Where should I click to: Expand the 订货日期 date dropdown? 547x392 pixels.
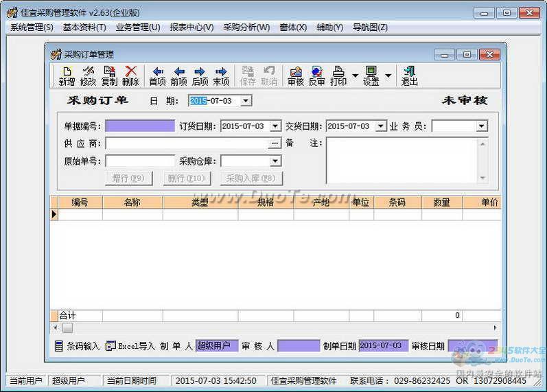click(x=275, y=126)
